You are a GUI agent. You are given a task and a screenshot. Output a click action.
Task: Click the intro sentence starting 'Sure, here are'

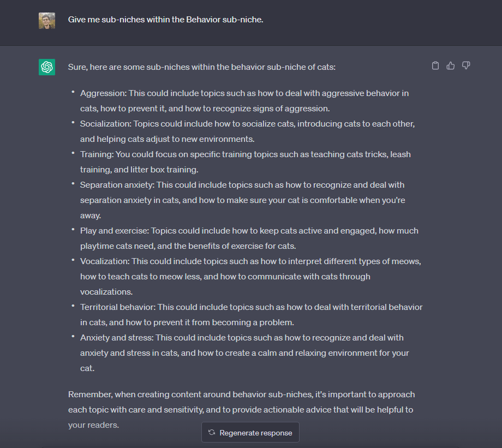pos(201,67)
